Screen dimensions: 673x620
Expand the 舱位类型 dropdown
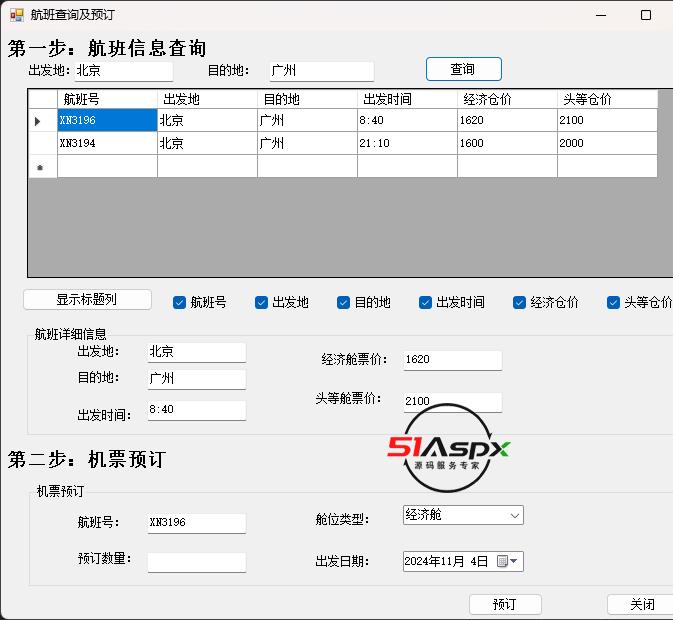(x=515, y=516)
